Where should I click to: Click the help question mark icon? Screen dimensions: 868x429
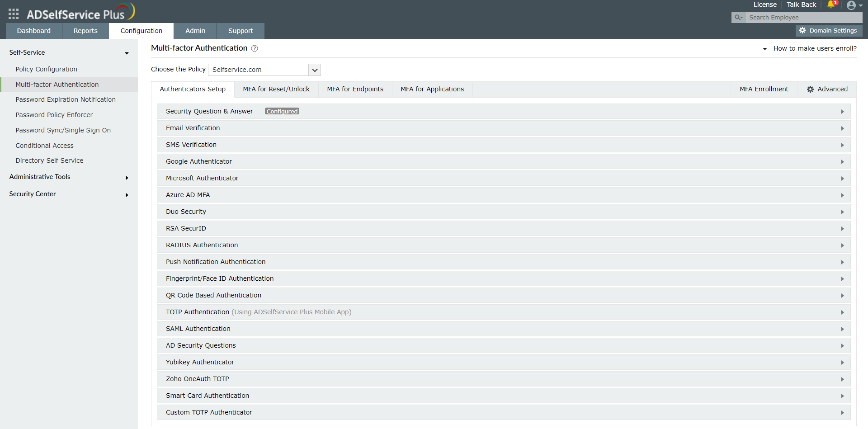click(x=255, y=48)
